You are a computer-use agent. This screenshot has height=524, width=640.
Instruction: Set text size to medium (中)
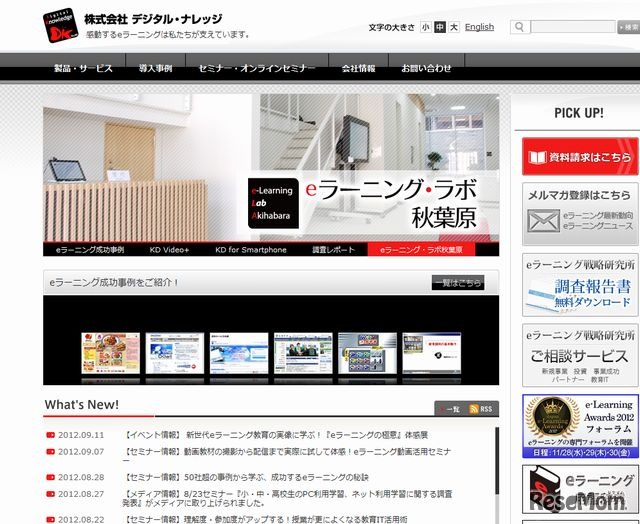(x=440, y=27)
